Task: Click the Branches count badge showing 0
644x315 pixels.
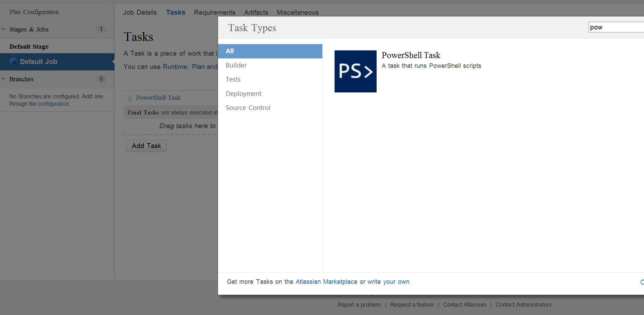Action: [x=101, y=79]
